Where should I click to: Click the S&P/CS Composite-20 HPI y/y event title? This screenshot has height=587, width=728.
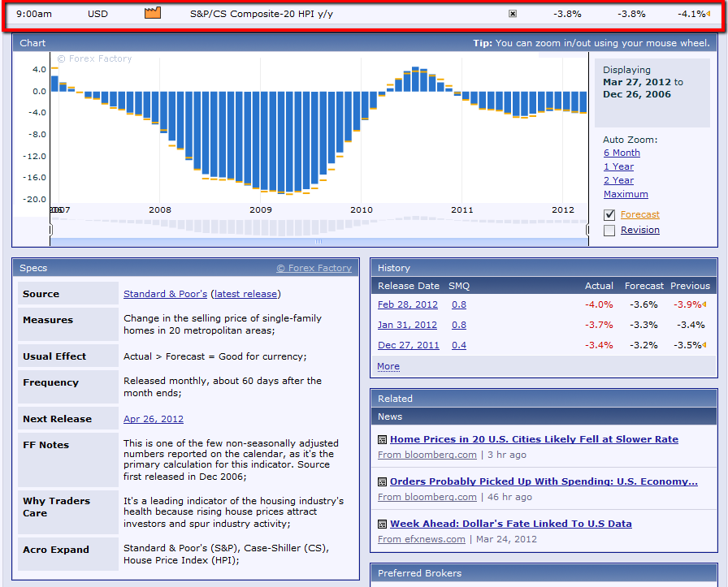click(x=262, y=14)
